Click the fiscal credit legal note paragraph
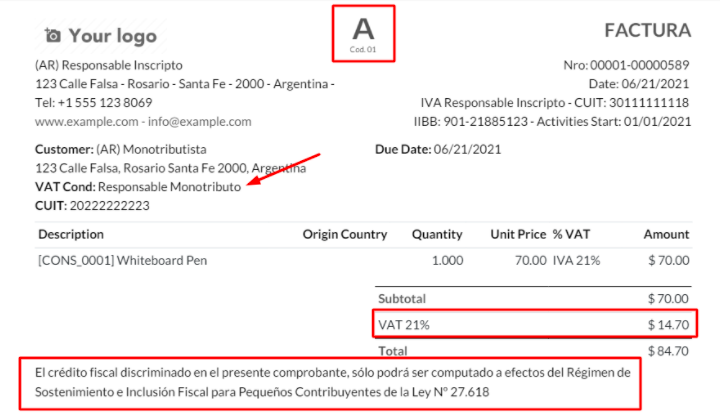Viewport: 720px width, 417px height. [330, 382]
